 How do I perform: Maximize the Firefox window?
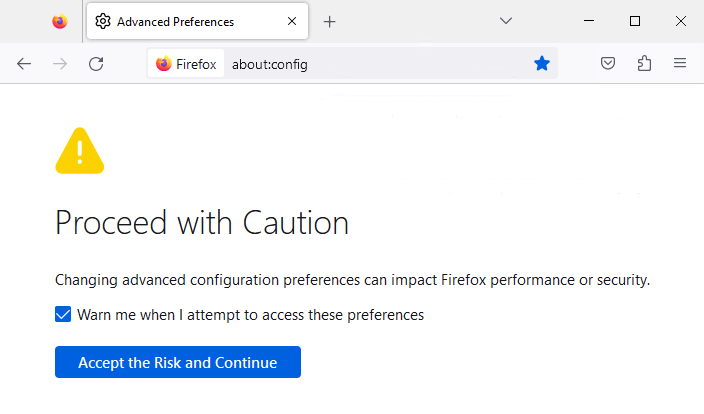635,21
